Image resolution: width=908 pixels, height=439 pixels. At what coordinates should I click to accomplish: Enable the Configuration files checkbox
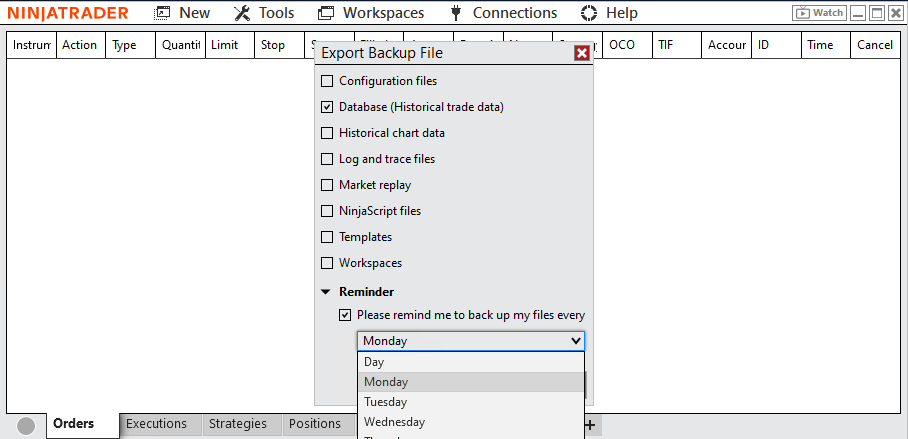click(327, 81)
